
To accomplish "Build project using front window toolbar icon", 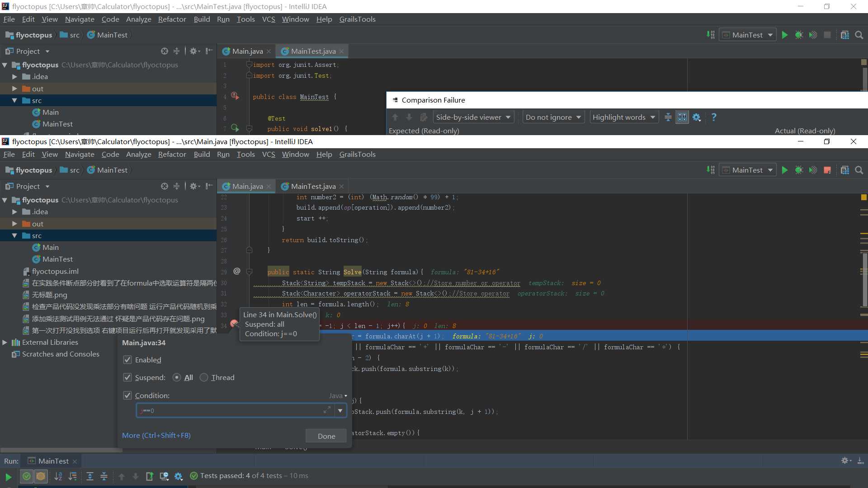I will tap(711, 170).
